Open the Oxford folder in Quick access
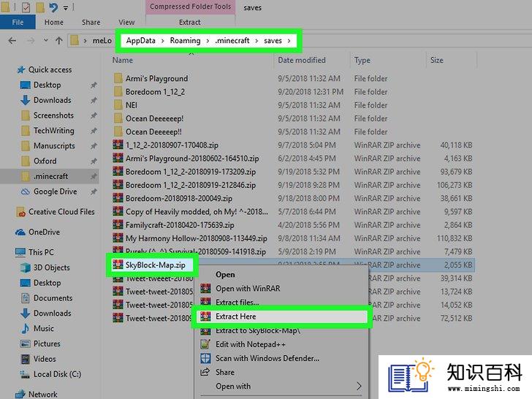Screen dimensions: 532x399 [45, 161]
